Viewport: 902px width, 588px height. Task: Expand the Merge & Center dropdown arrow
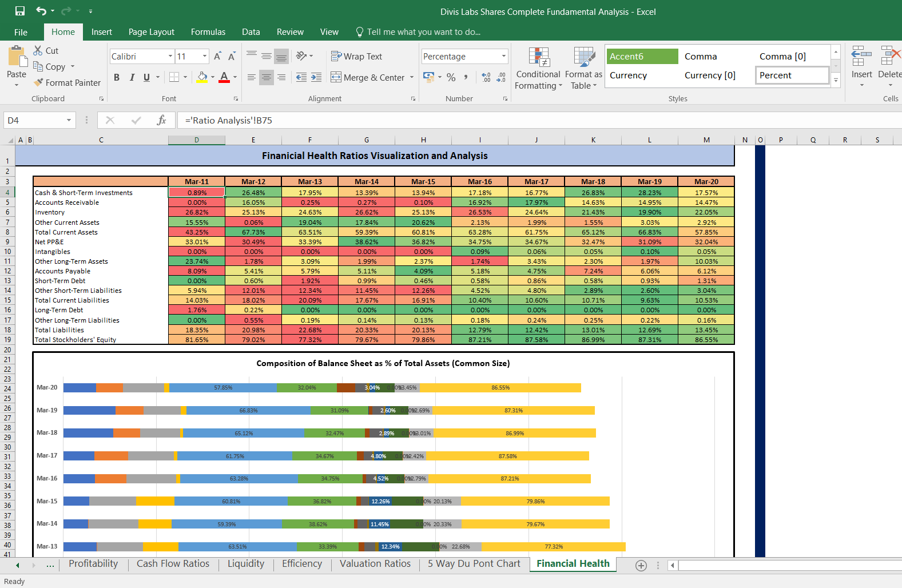tap(412, 77)
